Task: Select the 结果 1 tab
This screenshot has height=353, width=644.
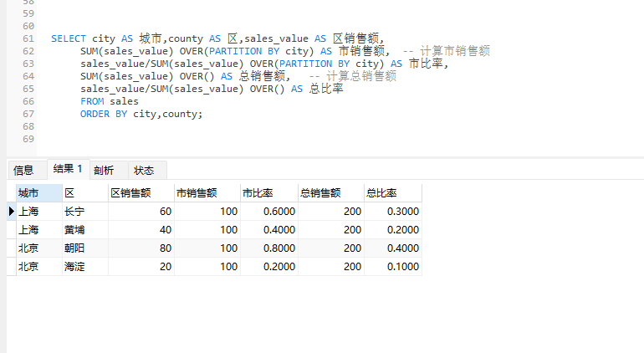Action: click(x=69, y=169)
